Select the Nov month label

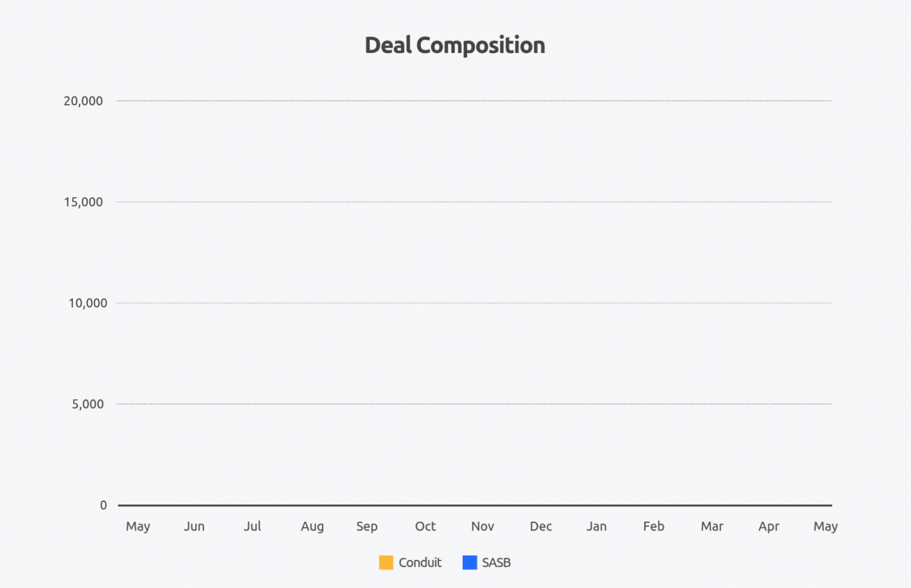coord(483,526)
